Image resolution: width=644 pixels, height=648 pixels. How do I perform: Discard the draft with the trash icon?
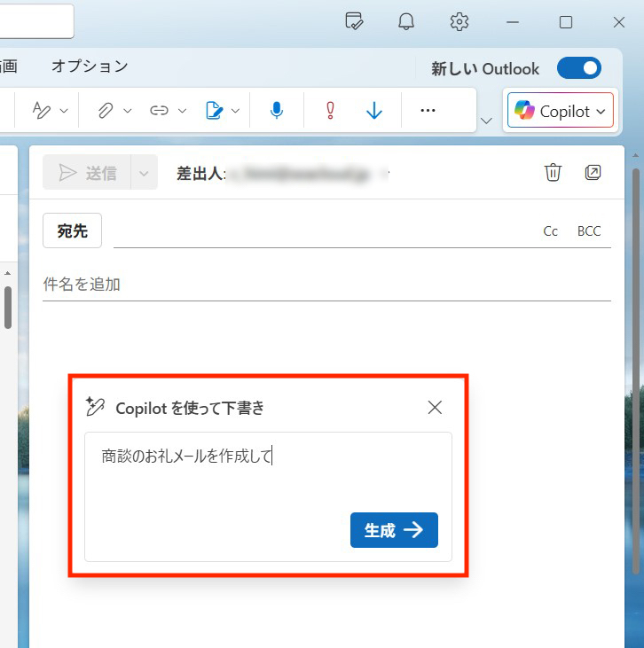click(x=553, y=172)
